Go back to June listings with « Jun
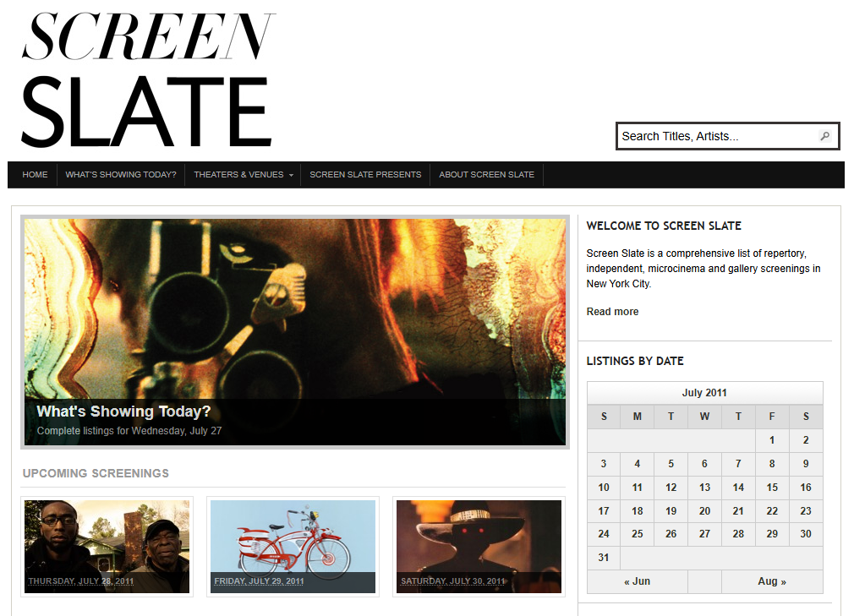854x616 pixels. 637,581
